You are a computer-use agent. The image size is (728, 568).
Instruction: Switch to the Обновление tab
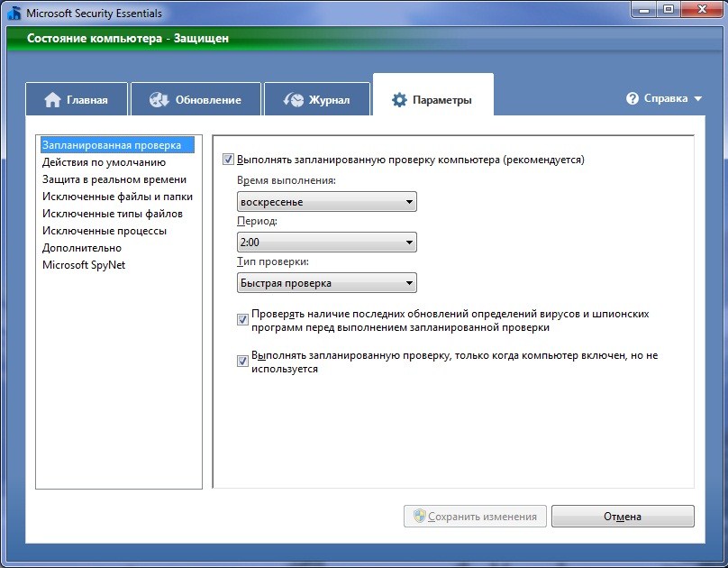pos(196,99)
